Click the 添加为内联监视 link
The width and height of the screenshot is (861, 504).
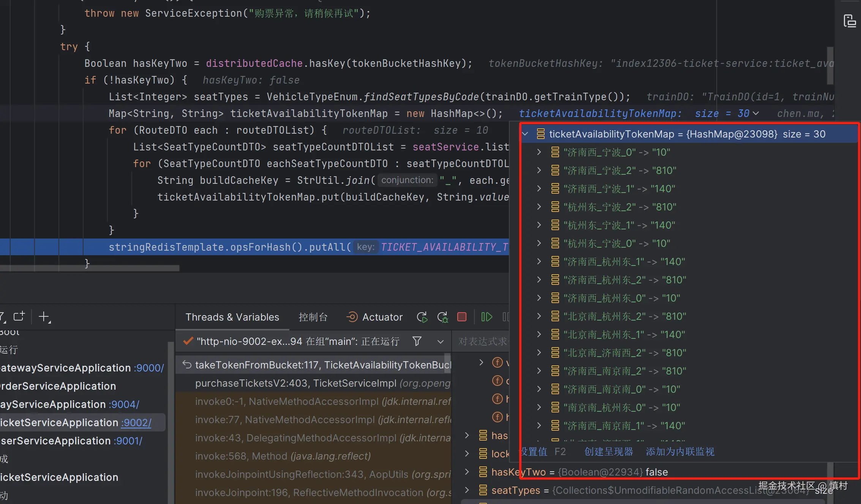click(x=680, y=452)
